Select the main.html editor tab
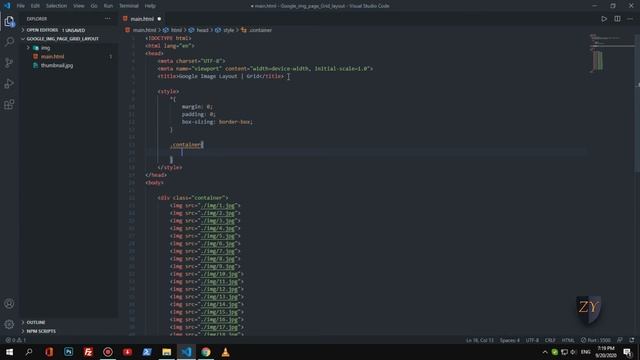 point(142,19)
